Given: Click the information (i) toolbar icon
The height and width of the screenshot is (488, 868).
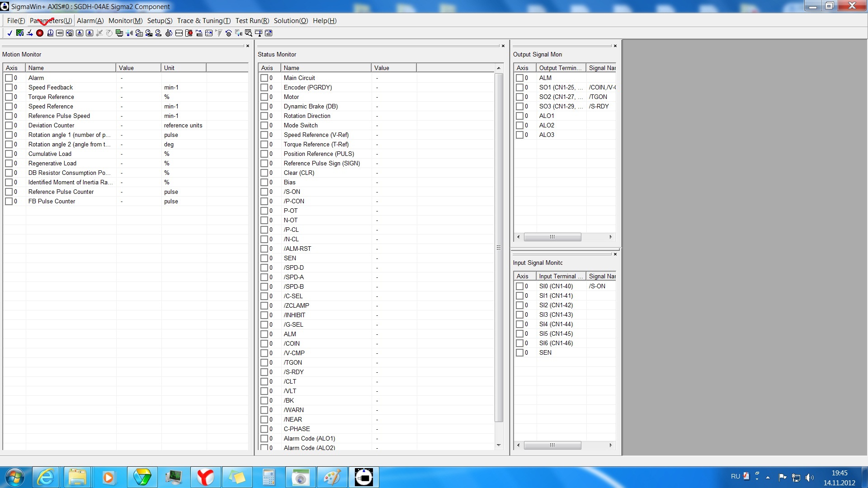Looking at the screenshot, I should (x=50, y=33).
